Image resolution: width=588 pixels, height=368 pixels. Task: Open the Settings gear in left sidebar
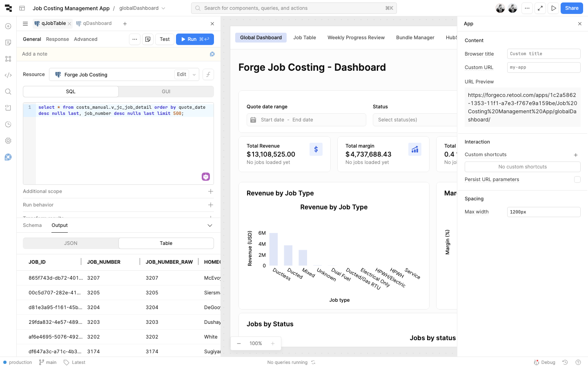click(x=8, y=141)
